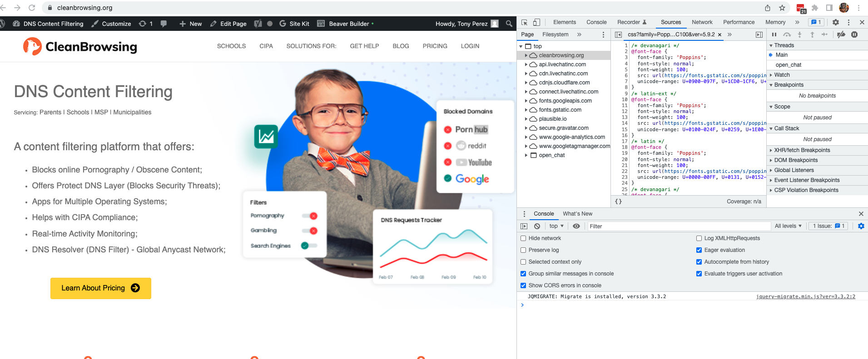868x359 pixels.
Task: Open the console drawer three-dot menu
Action: (x=524, y=214)
